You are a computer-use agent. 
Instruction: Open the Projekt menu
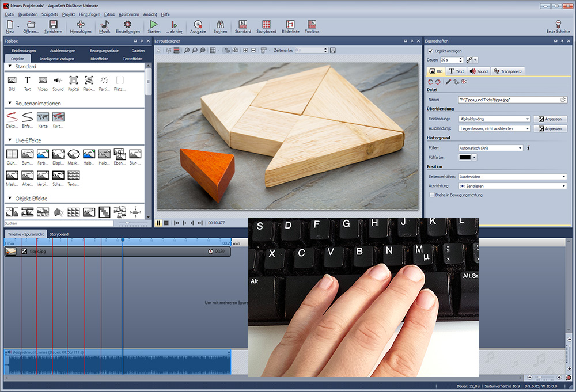(69, 13)
